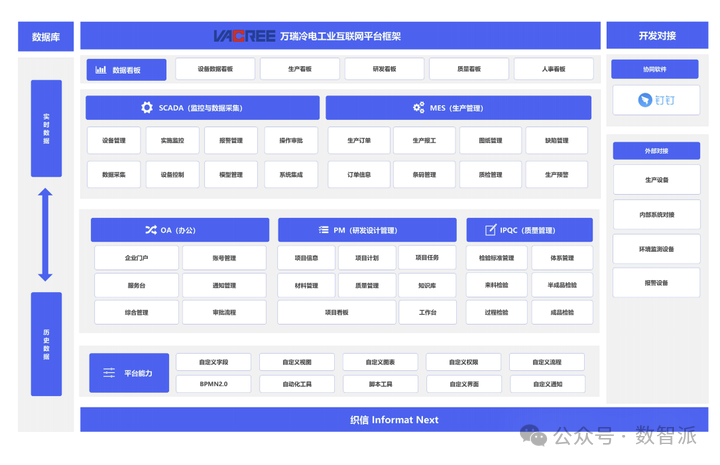720x465 pixels.
Task: Click the DingTalk 钉钉 logo
Action: (656, 100)
